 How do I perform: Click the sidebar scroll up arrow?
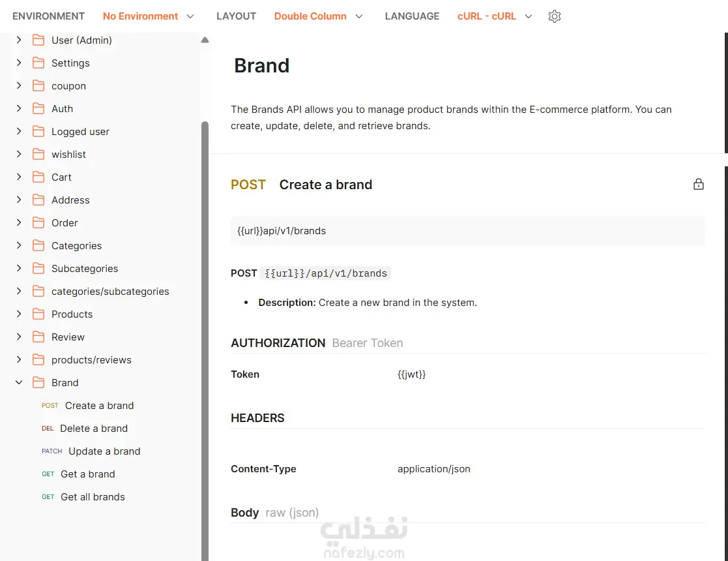coord(205,40)
